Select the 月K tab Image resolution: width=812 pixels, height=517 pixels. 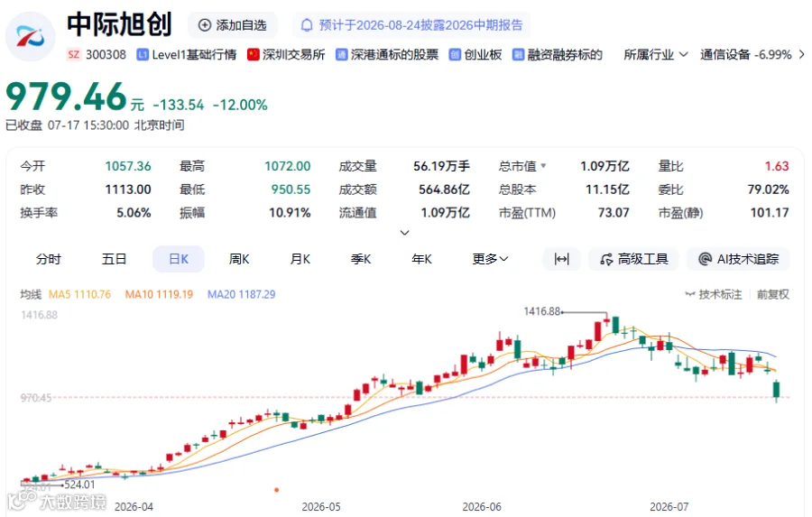pyautogui.click(x=300, y=259)
